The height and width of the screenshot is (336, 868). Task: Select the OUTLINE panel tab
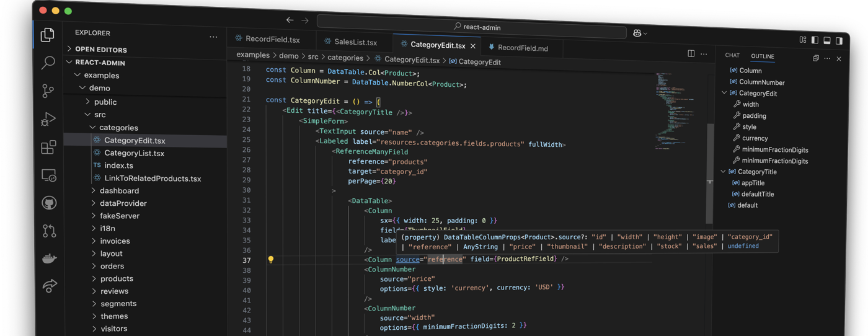[x=763, y=56]
